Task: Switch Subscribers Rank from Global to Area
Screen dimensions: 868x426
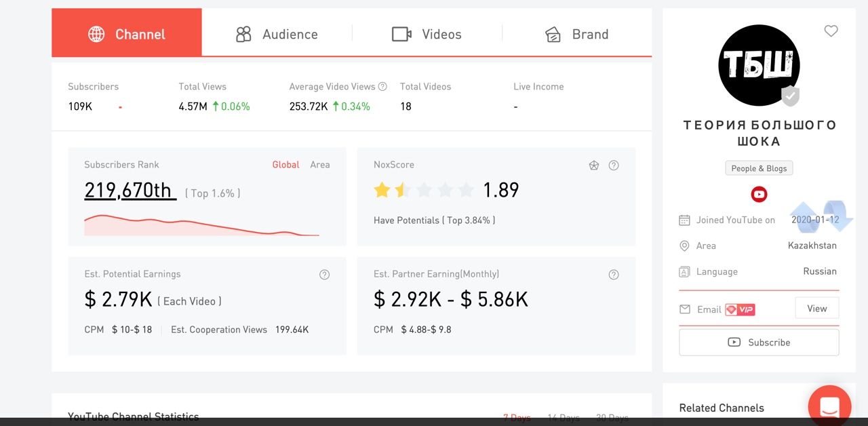Action: coord(320,164)
